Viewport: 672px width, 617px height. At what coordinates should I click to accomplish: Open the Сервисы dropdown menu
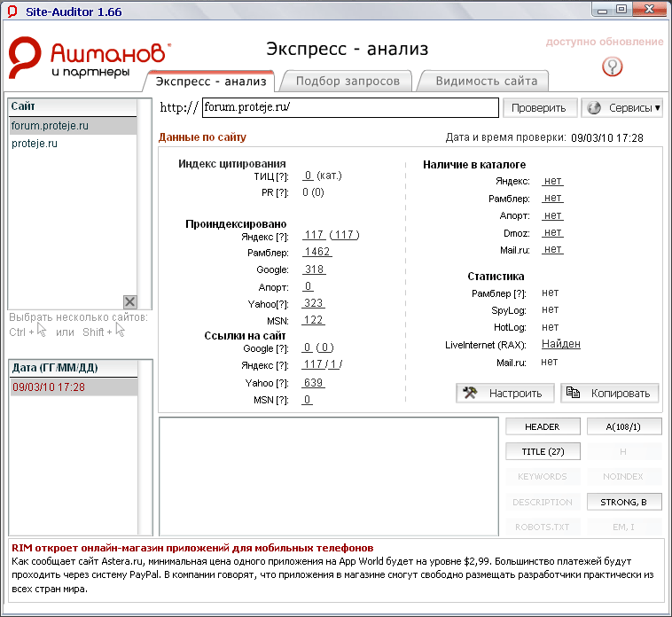[x=622, y=108]
